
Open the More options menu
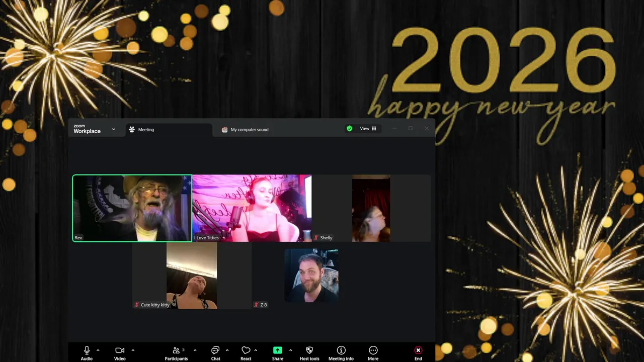pyautogui.click(x=373, y=353)
